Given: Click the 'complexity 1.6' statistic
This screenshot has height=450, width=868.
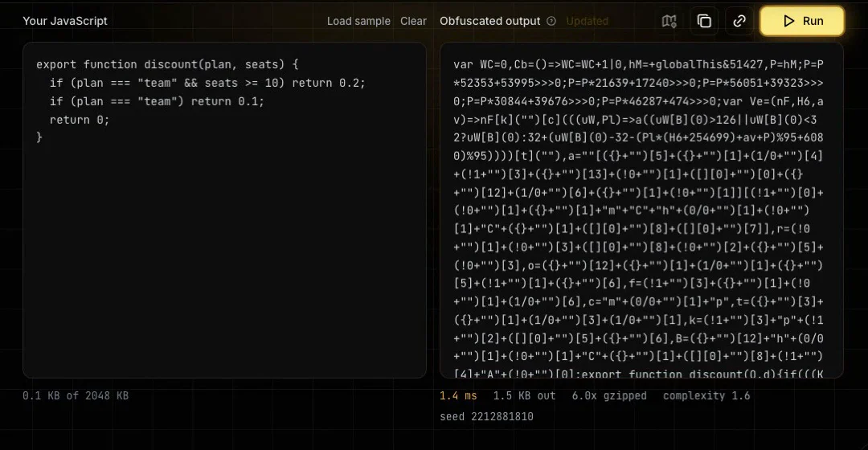Looking at the screenshot, I should point(706,395).
